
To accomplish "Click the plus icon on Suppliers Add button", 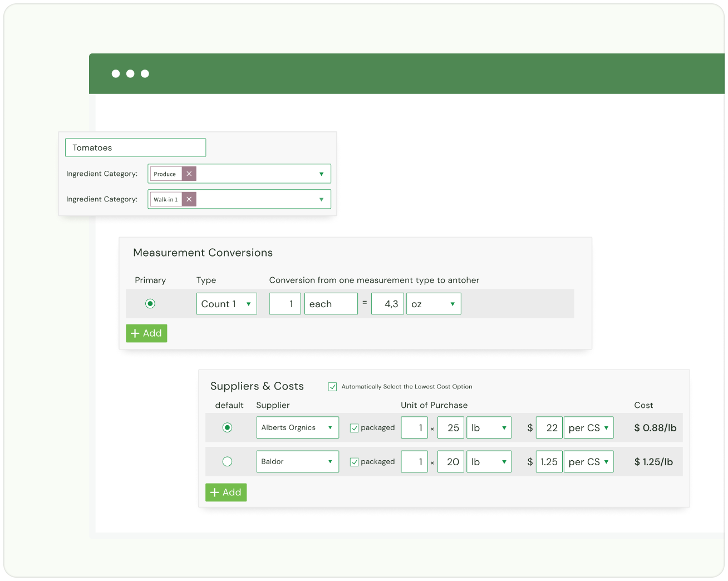I will [x=215, y=492].
